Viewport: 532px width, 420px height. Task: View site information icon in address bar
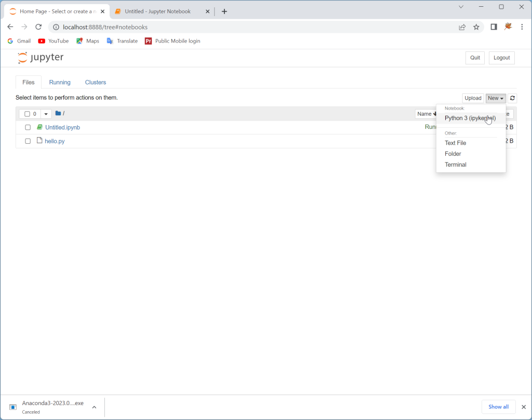[x=56, y=27]
